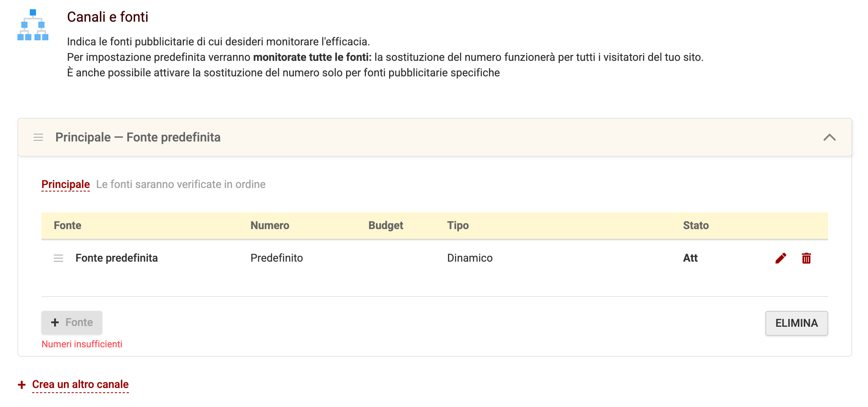
Task: Click the plus icon next to Crea un altro canale
Action: click(x=21, y=385)
